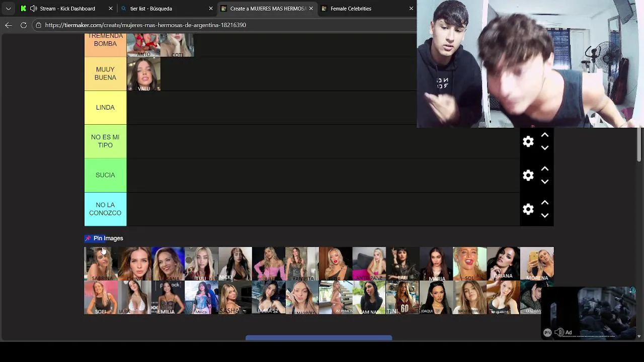The image size is (644, 362).
Task: Reload the TierMaker page
Action: [23, 25]
